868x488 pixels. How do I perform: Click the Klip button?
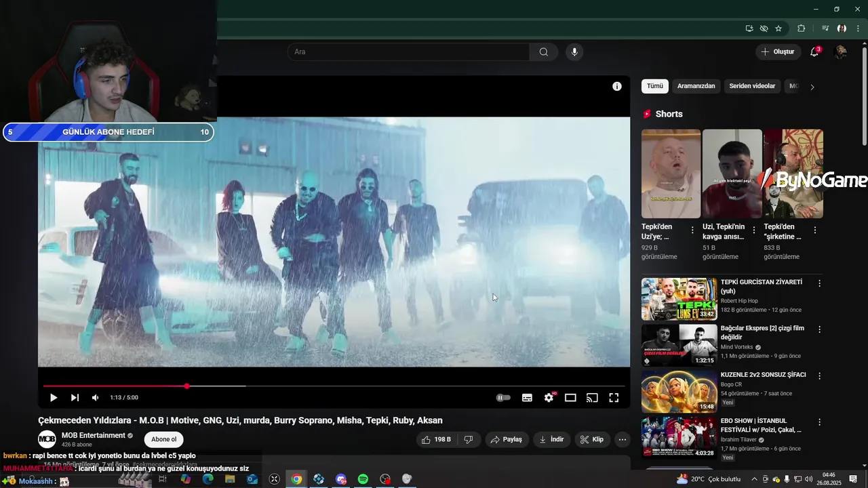click(x=592, y=440)
